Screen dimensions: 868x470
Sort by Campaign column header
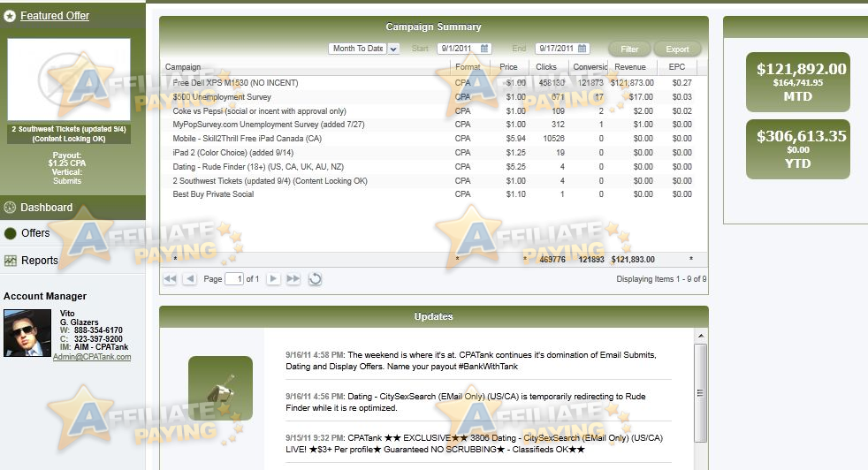point(183,67)
